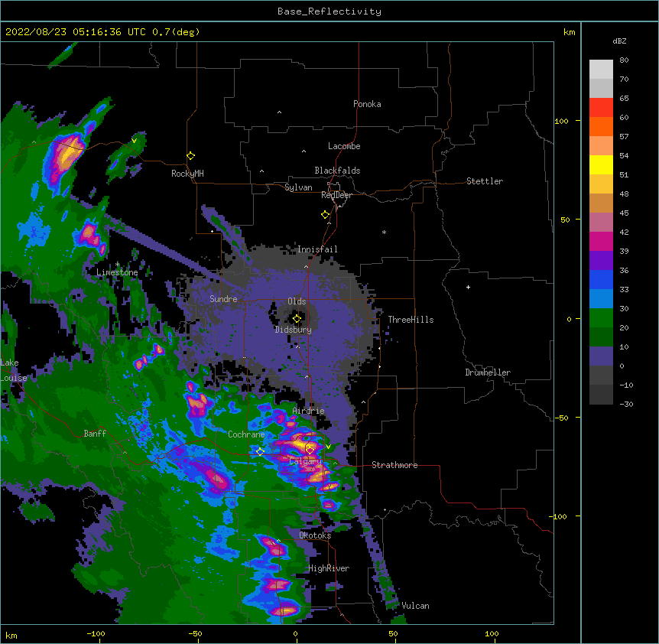Select the Strathmore label
The height and width of the screenshot is (644, 659).
coord(394,465)
